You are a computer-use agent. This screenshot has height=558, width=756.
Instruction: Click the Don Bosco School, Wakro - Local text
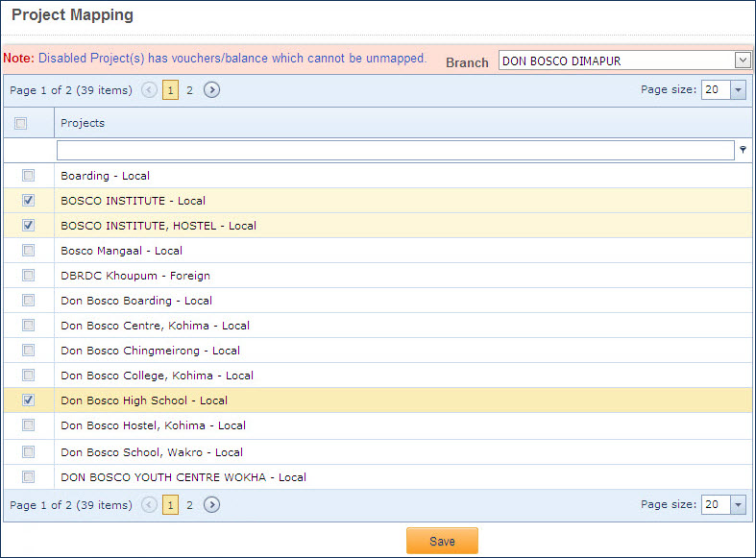152,452
